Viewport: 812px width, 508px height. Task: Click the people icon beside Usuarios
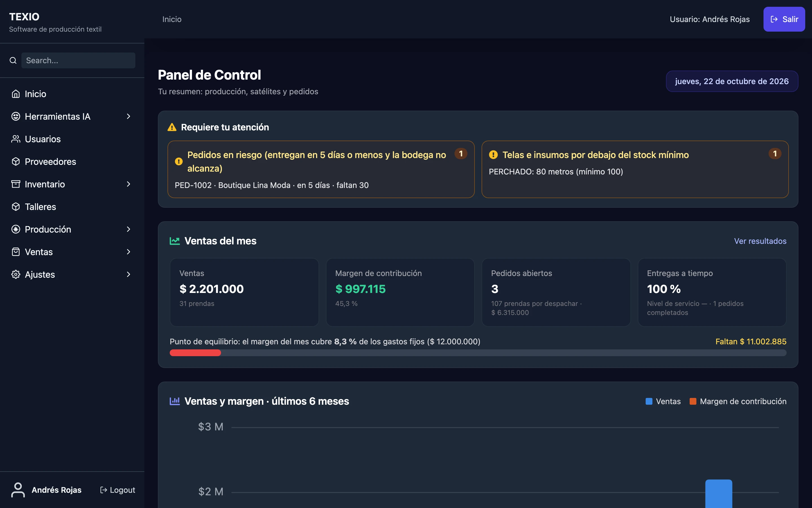pos(16,139)
